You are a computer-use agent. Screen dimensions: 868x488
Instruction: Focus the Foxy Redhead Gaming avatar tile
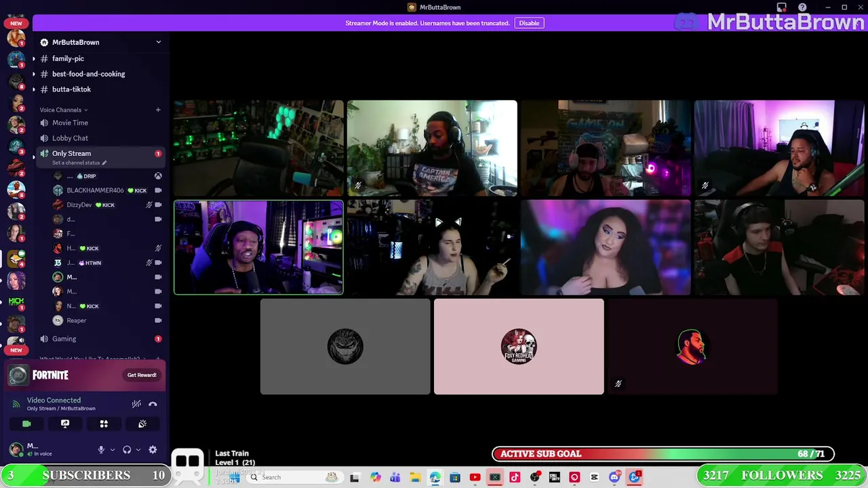519,346
